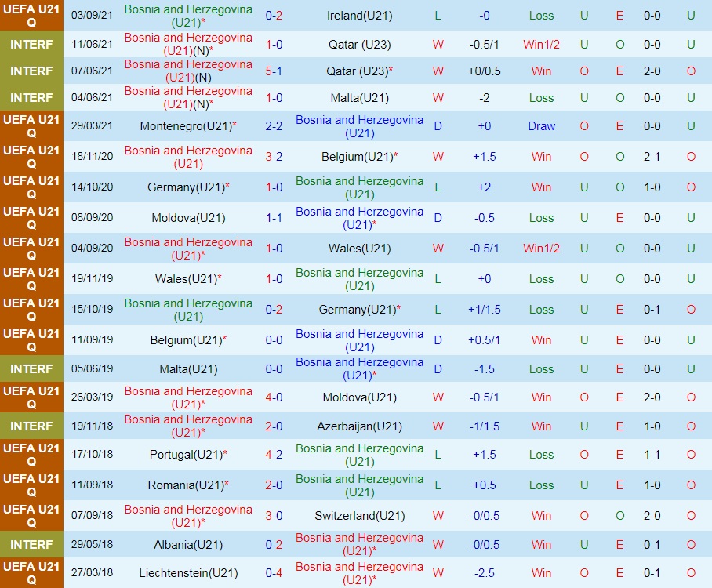Image resolution: width=712 pixels, height=588 pixels.
Task: Click the +1/1.5 handicap in 15/10/19 row
Action: [x=484, y=310]
